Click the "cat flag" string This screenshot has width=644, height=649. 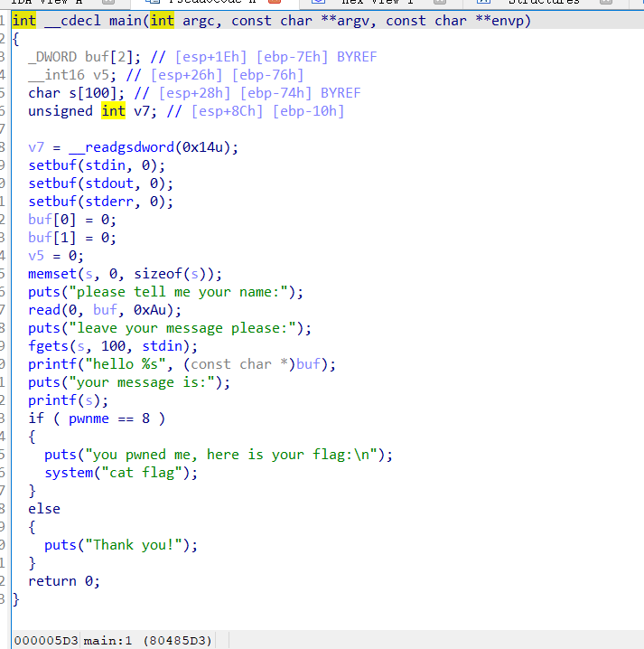(142, 473)
